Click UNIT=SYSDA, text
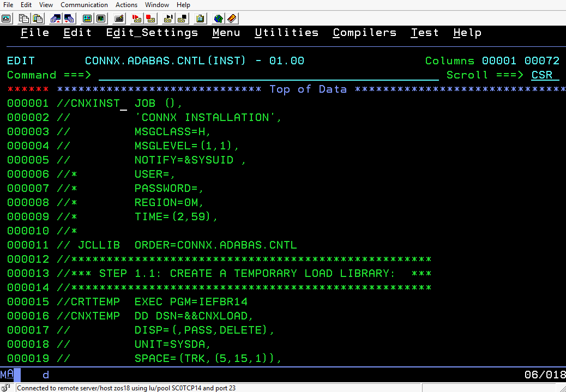The height and width of the screenshot is (392, 566). pos(172,344)
